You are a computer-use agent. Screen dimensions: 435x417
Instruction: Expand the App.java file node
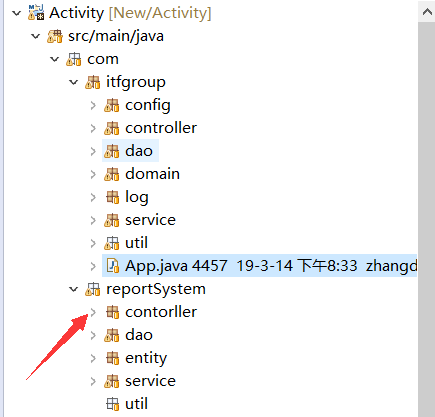click(93, 266)
